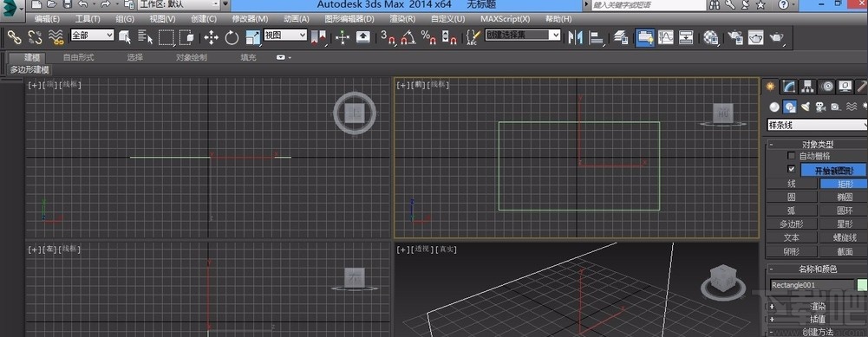The width and height of the screenshot is (868, 337).
Task: Switch to the 自由形式 ribbon tab
Action: click(x=78, y=57)
